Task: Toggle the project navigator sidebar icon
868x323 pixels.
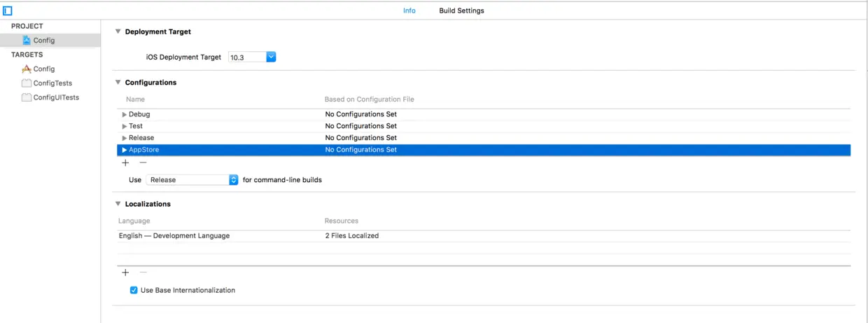Action: coord(8,11)
